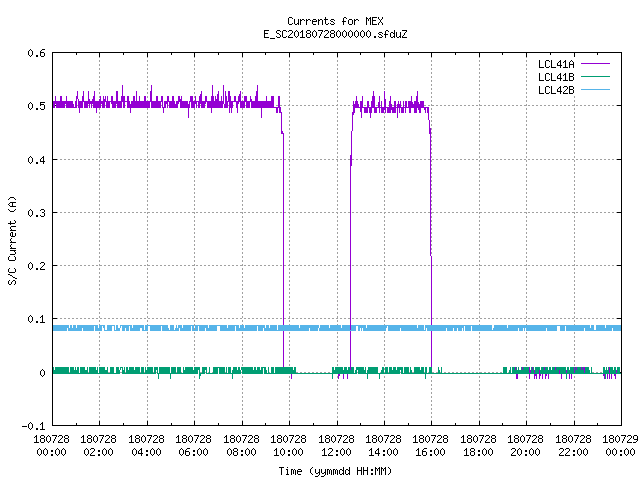Click the 04:00 x-axis time label
Viewport: 640px width, 480px height.
[x=146, y=452]
